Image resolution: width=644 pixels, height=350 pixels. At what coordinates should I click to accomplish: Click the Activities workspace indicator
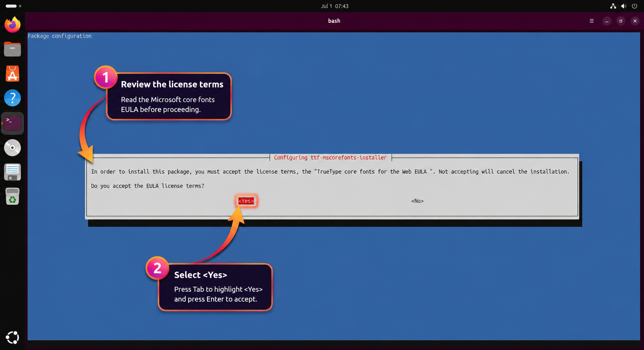[x=13, y=6]
